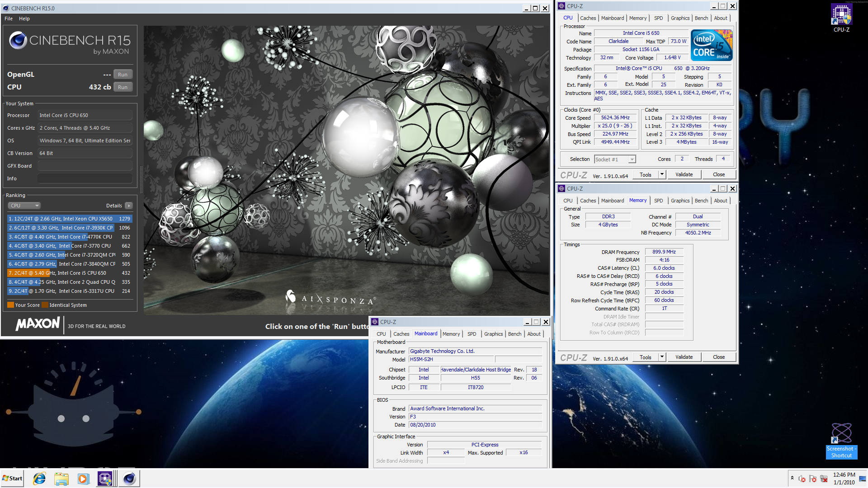The image size is (868, 488).
Task: Open the Help menu in Cinebench
Action: click(x=24, y=19)
